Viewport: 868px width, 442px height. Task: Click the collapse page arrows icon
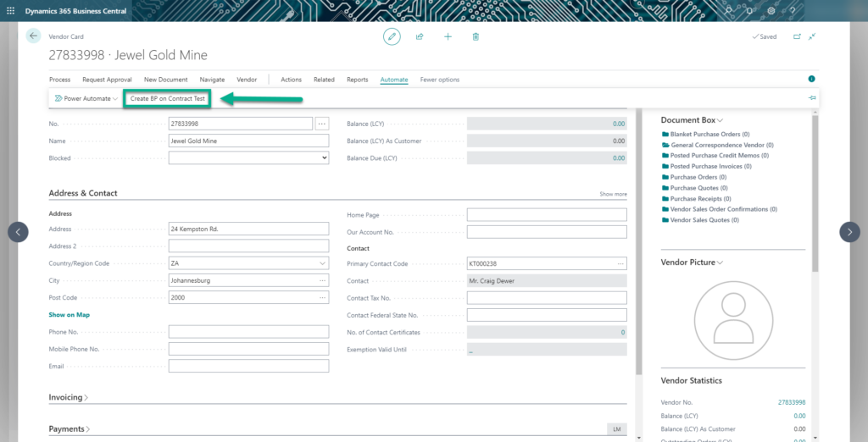pos(812,36)
